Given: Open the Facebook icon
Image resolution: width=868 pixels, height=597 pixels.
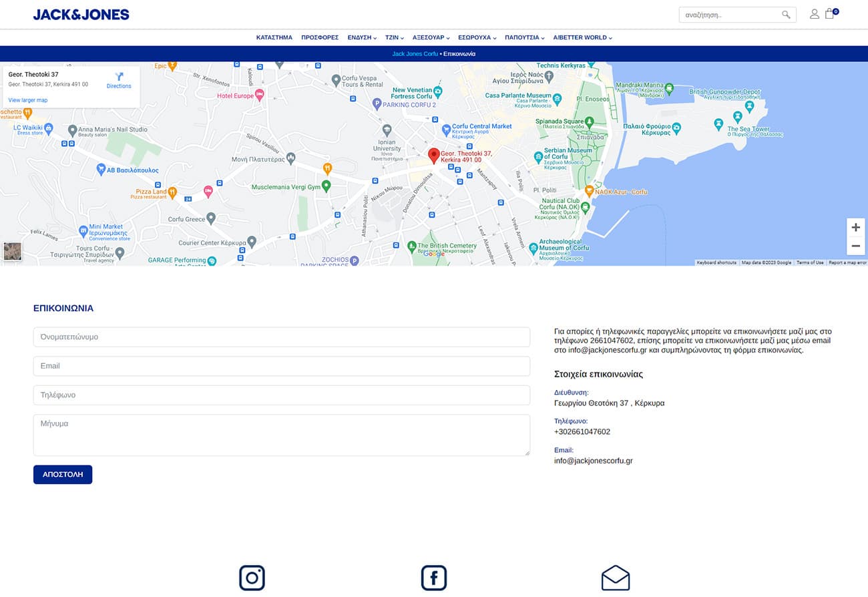Looking at the screenshot, I should (434, 578).
